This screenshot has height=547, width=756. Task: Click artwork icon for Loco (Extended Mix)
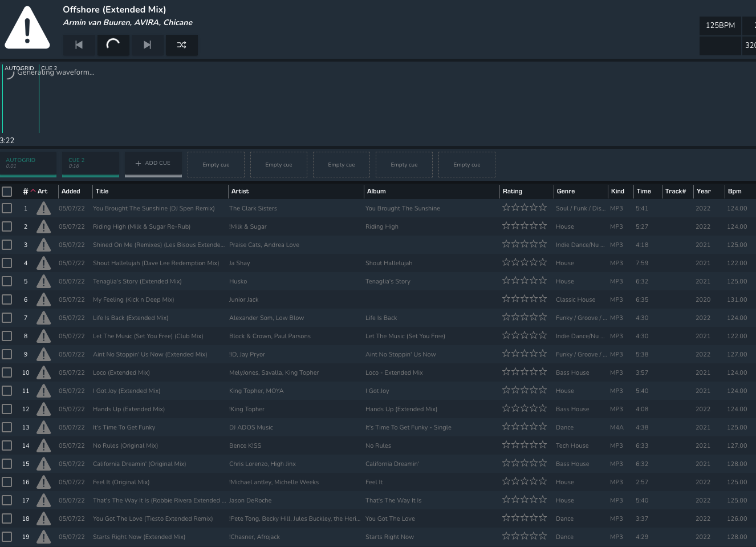click(x=43, y=372)
